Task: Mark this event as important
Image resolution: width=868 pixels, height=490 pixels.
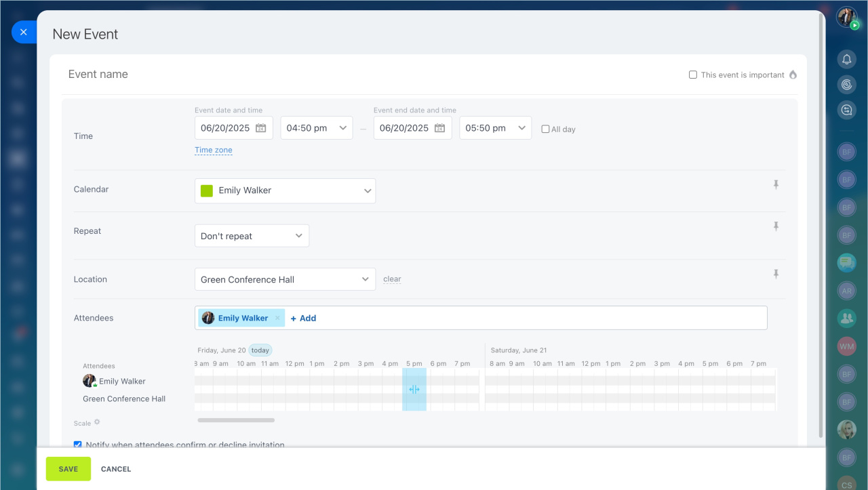Action: 693,75
